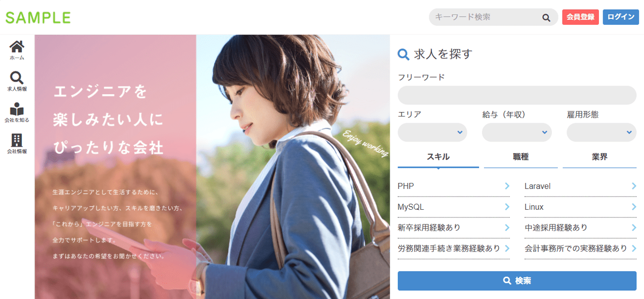Expand the エリア dropdown
Viewport: 644px width, 299px height.
click(x=432, y=132)
